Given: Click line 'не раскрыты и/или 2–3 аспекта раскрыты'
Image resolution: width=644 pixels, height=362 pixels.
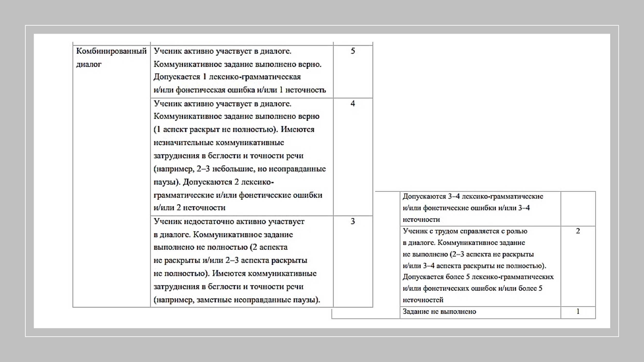Looking at the screenshot, I should pos(230,260).
